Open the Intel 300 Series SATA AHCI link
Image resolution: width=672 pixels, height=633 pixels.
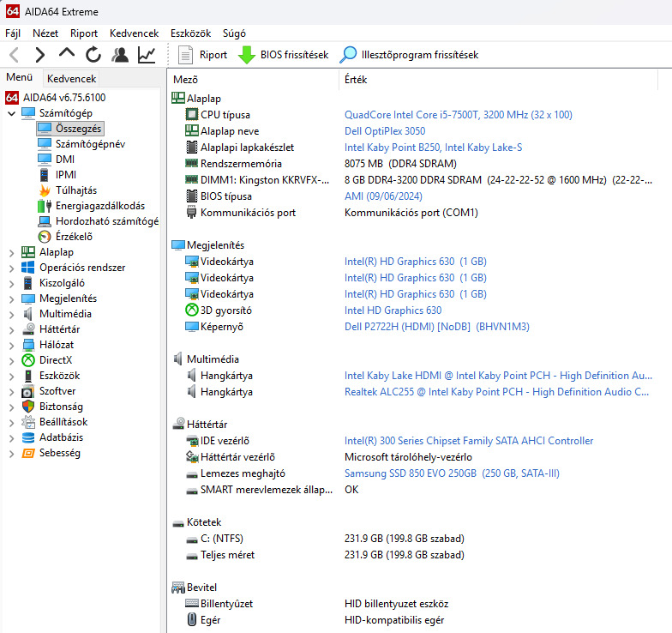click(x=469, y=441)
